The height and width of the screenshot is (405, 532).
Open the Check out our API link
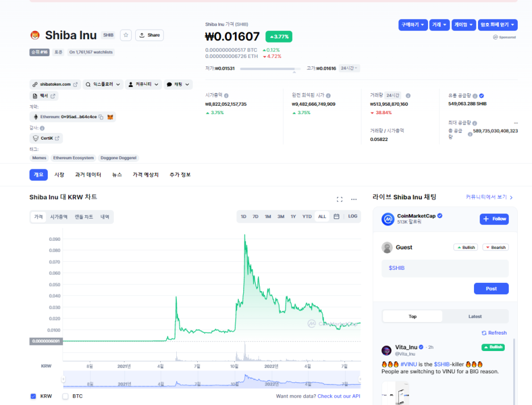pos(339,396)
